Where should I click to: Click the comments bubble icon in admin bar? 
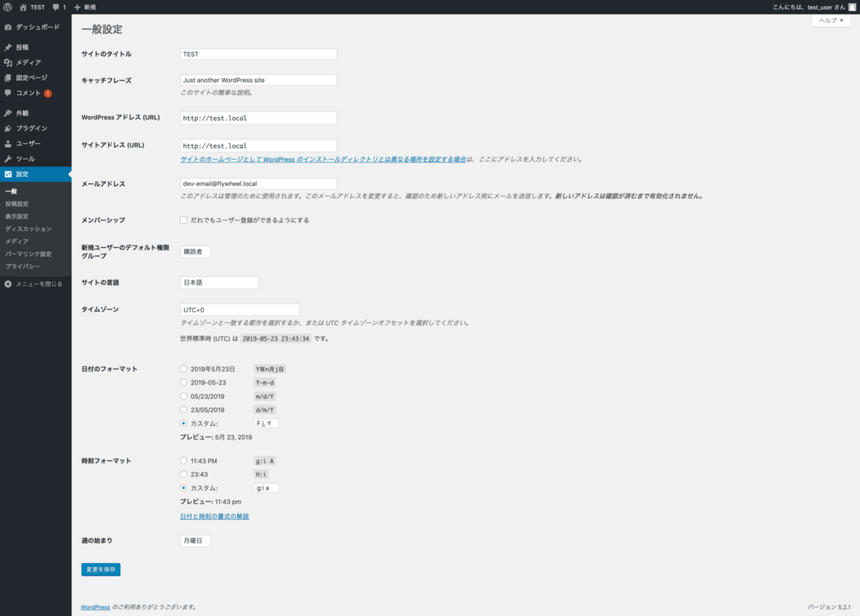click(x=56, y=7)
